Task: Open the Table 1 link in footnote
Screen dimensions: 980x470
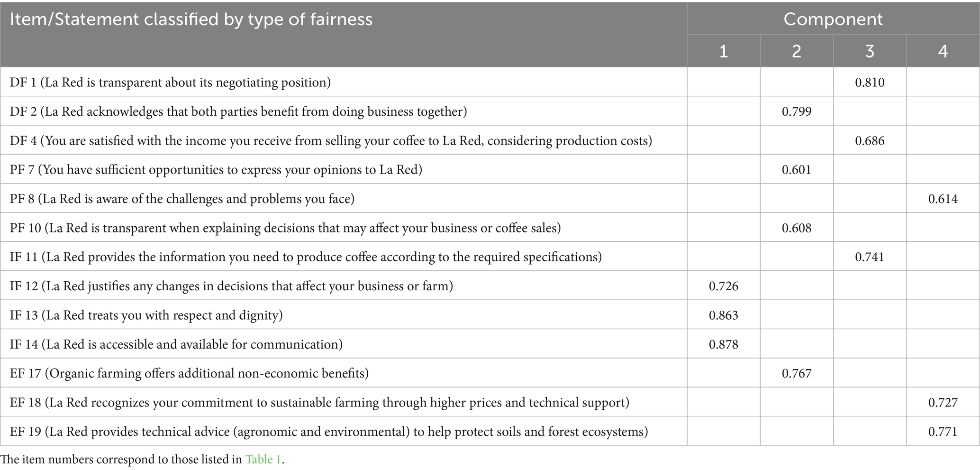Action: [263, 460]
